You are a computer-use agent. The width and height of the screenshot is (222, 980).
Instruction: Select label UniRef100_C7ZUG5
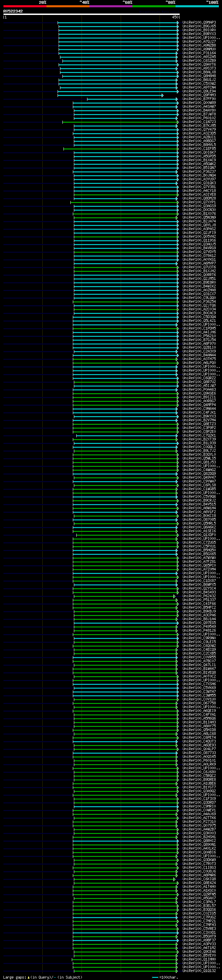tap(199, 543)
